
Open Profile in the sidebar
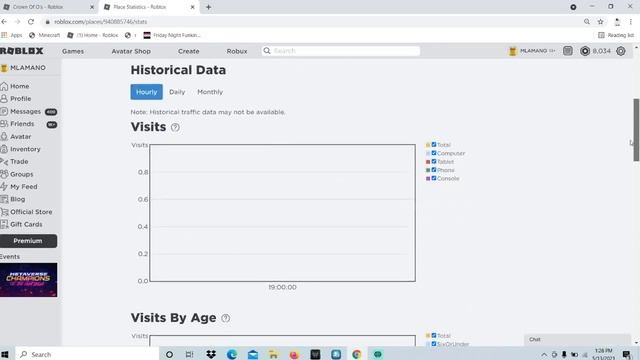16,99
